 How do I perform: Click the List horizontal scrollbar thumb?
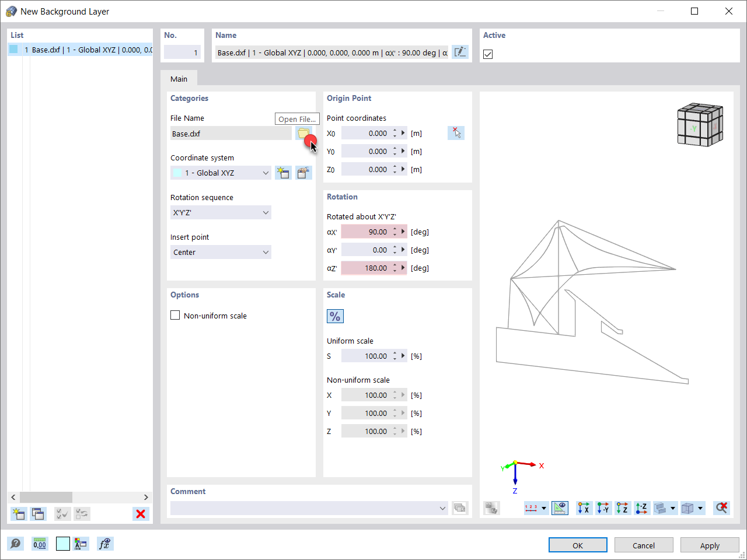point(46,497)
